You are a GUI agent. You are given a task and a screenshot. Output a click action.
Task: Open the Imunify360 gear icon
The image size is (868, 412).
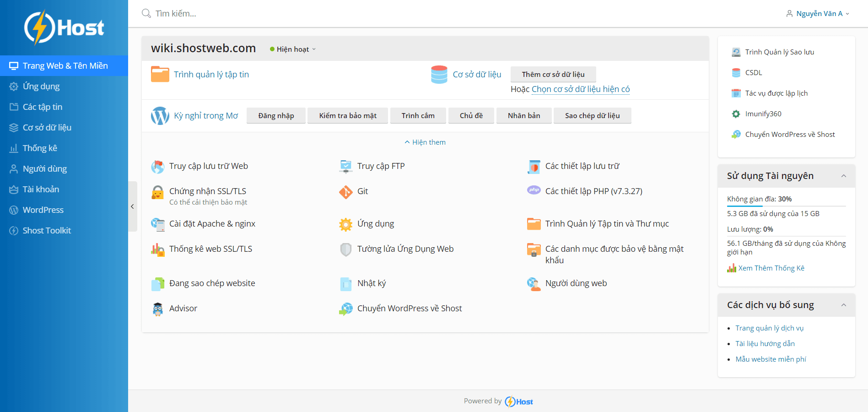pyautogui.click(x=736, y=114)
